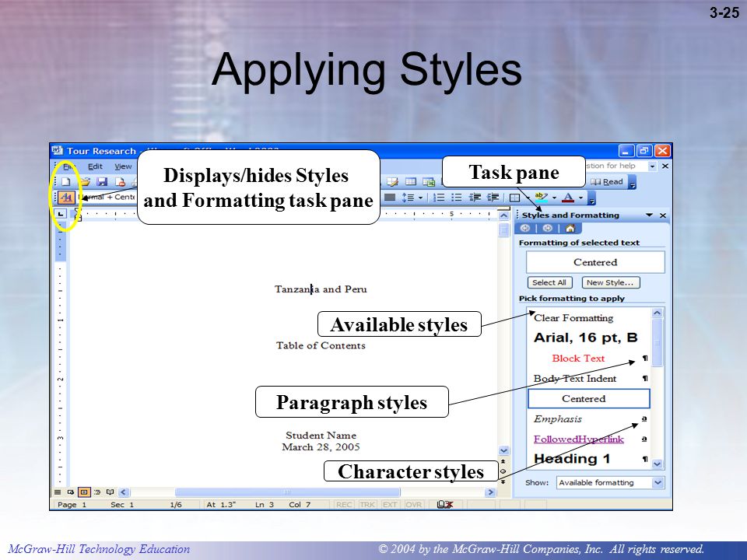Click the Insert Table icon
Image resolution: width=747 pixels, height=560 pixels.
(410, 182)
